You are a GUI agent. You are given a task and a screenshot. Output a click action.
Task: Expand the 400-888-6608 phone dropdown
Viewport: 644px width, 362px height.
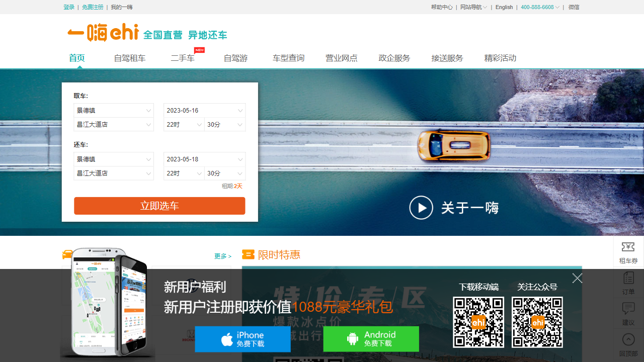click(540, 7)
